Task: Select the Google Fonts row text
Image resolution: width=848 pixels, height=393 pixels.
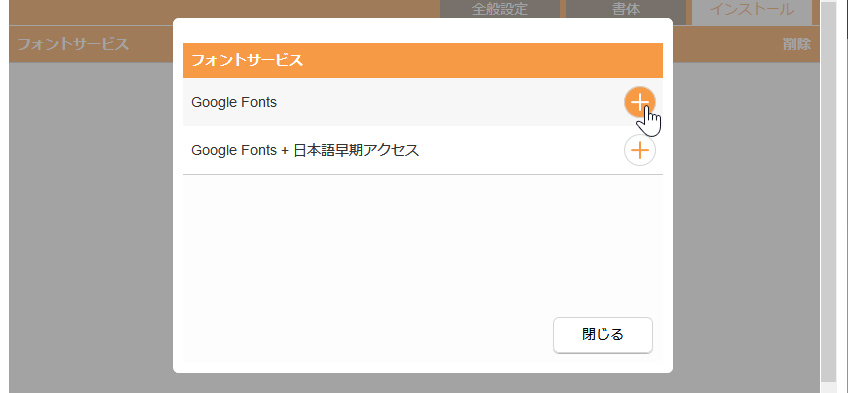Action: coord(234,102)
